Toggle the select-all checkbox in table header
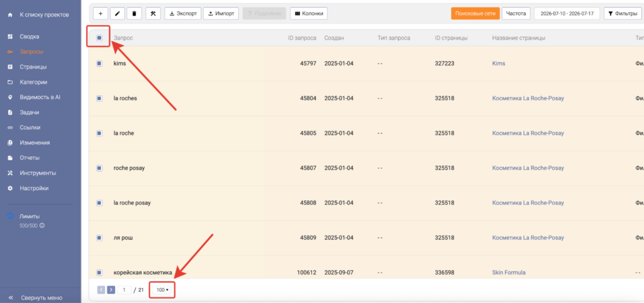The image size is (644, 303). 99,38
